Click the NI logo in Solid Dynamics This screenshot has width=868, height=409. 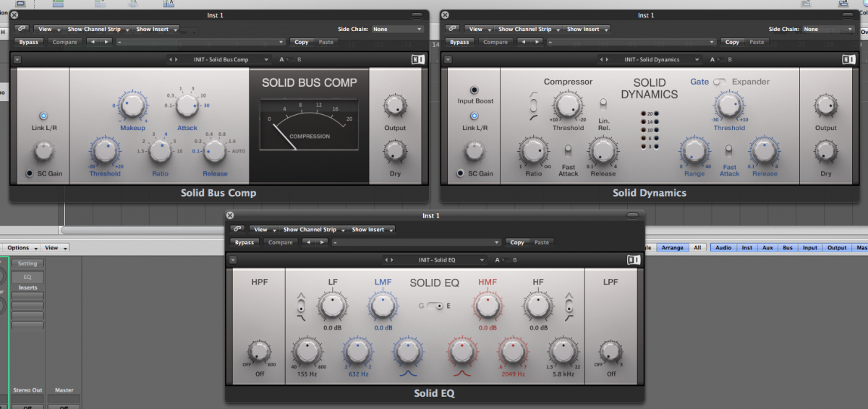click(848, 60)
